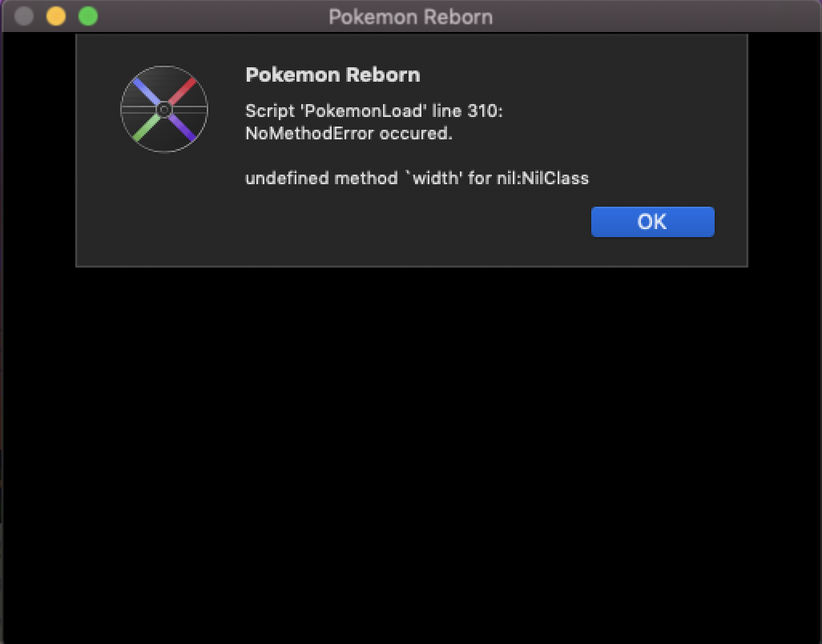Click the bold Pokemon Reborn dialog heading
The height and width of the screenshot is (644, 822).
[x=333, y=75]
